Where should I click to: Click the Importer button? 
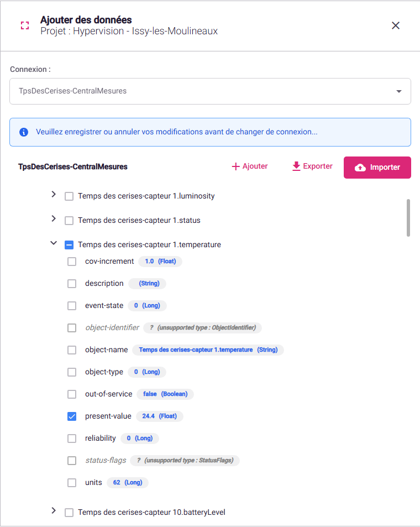pos(377,168)
